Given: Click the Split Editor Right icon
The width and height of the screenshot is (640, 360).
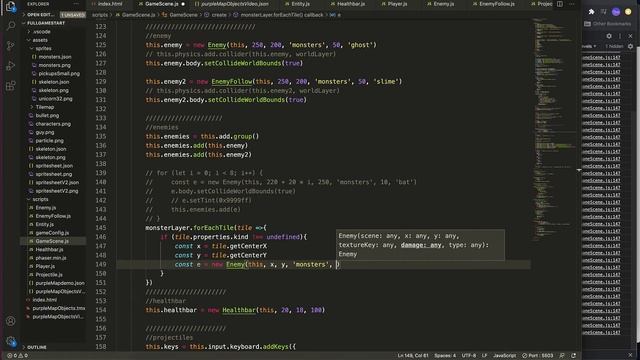Looking at the screenshot, I should 560,4.
